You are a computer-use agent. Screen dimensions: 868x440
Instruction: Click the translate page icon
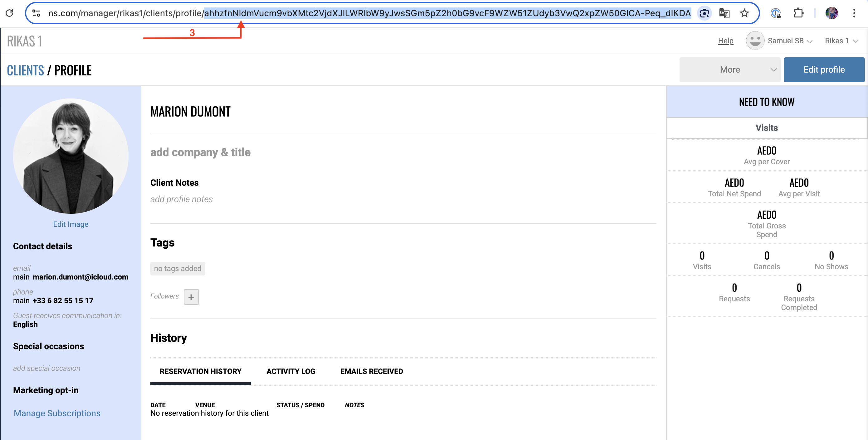(x=724, y=13)
